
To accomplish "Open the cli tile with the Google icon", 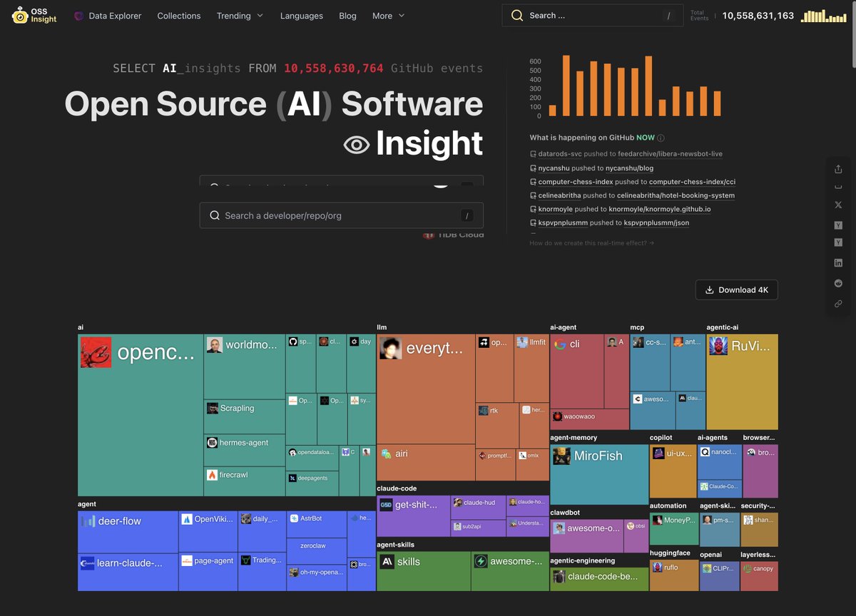I will 577,371.
